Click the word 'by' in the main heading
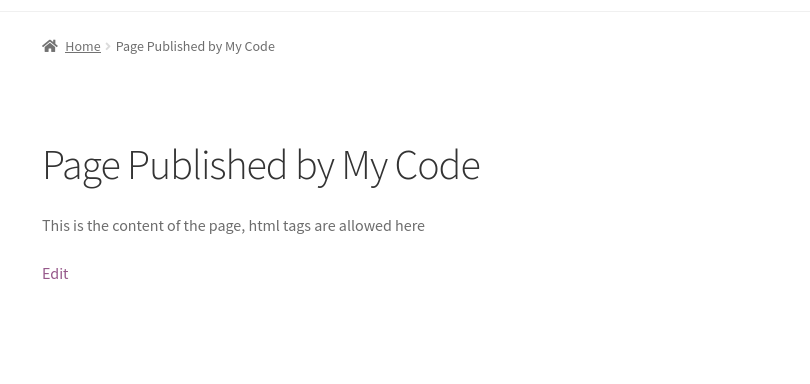Image resolution: width=810 pixels, height=384 pixels. (315, 167)
